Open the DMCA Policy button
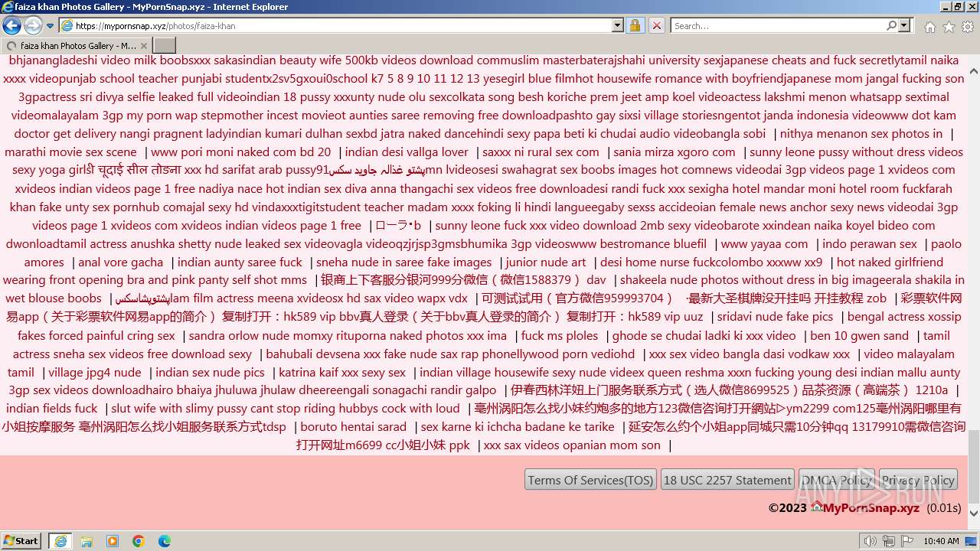 [836, 480]
